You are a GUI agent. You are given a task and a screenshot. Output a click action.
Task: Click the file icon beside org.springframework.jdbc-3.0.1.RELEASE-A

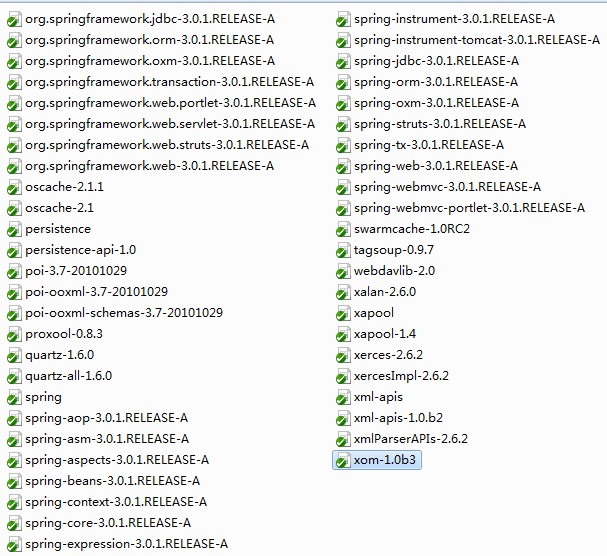(x=14, y=19)
